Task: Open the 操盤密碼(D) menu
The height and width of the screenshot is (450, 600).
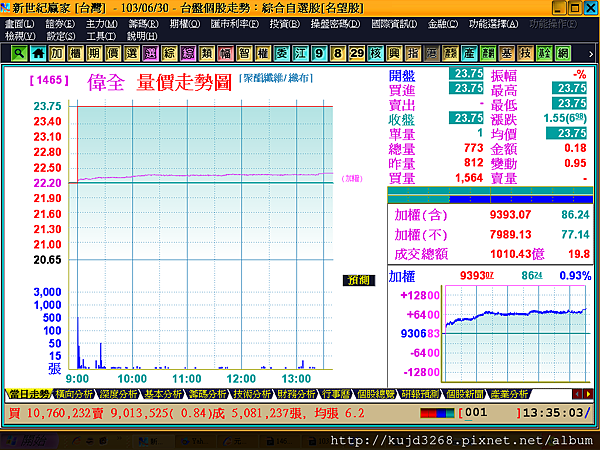Action: coord(336,24)
